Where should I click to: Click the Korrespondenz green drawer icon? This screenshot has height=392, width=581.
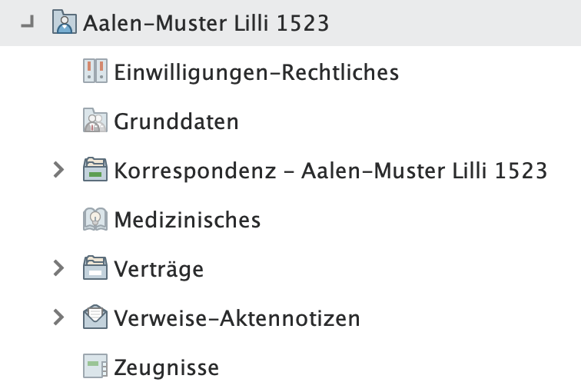(x=95, y=171)
